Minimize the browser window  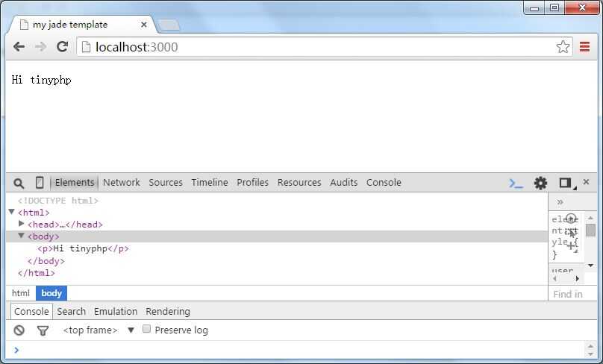(534, 8)
